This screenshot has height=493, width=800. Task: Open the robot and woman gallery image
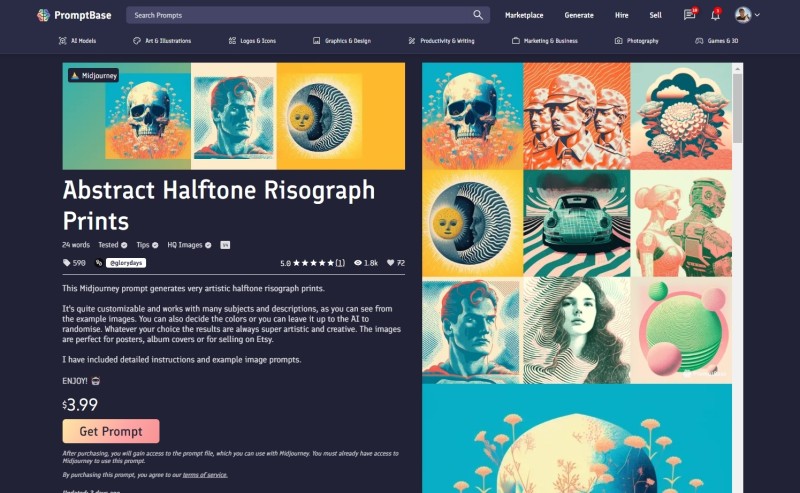click(x=681, y=223)
